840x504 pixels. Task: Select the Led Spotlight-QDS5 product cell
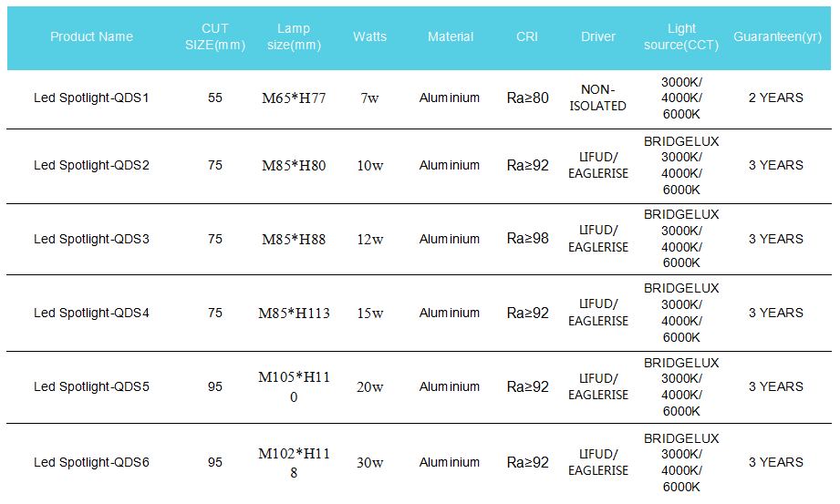pos(91,387)
